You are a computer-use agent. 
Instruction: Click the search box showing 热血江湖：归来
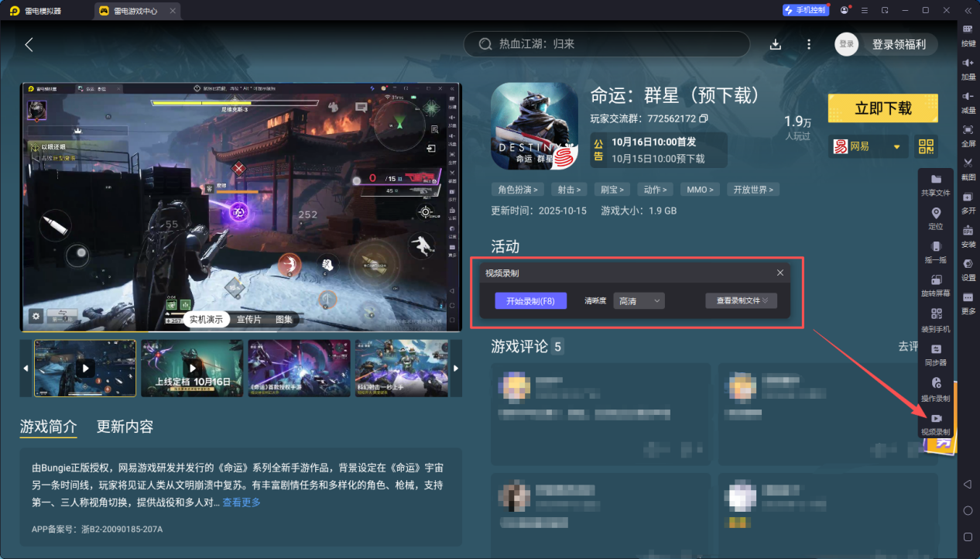click(606, 44)
